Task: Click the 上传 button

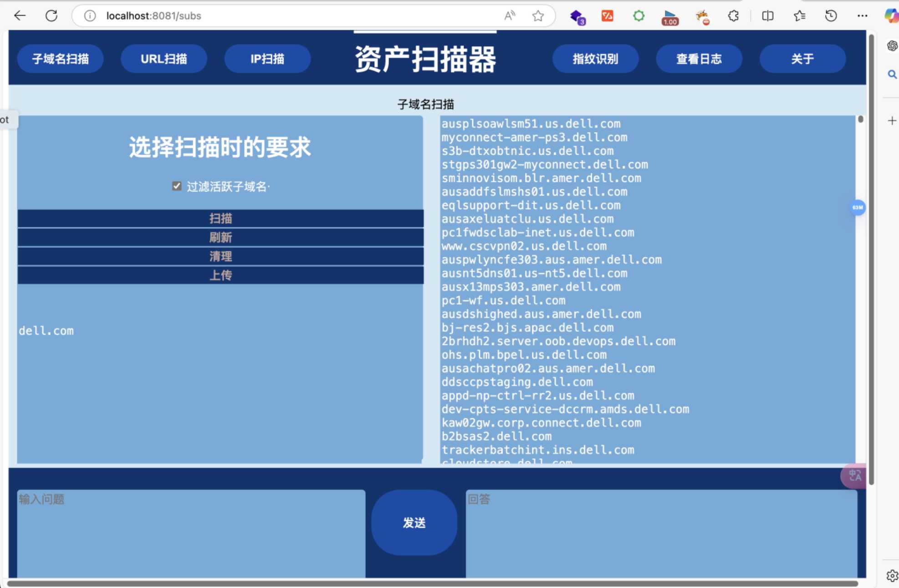Action: coord(220,275)
